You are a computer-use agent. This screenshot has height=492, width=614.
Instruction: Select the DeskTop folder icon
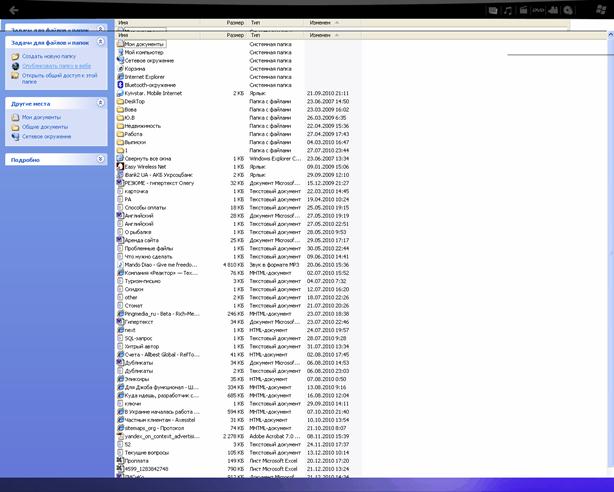(120, 101)
